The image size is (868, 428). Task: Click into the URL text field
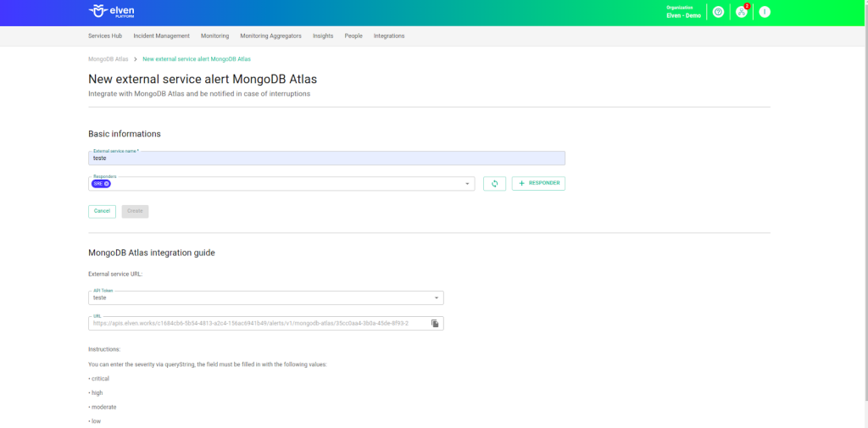click(254, 324)
